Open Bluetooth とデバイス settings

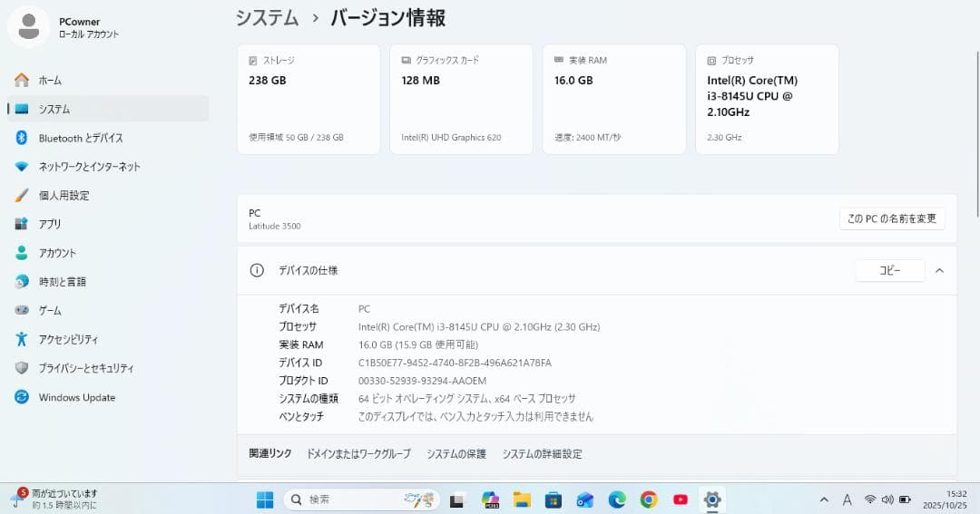(107, 138)
